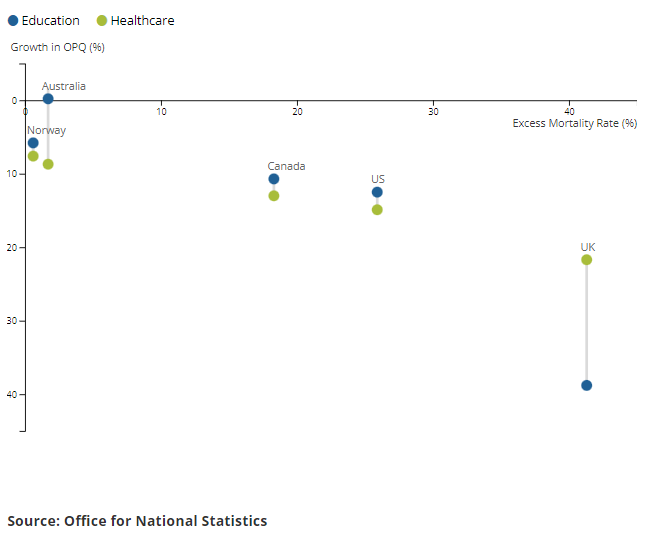Select the UK Education data point
Screen dimensions: 657x535
point(587,385)
